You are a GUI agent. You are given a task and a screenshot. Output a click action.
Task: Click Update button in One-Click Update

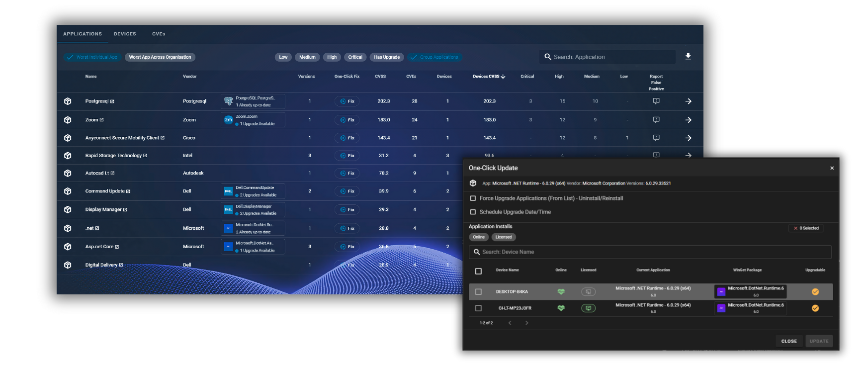pyautogui.click(x=819, y=341)
